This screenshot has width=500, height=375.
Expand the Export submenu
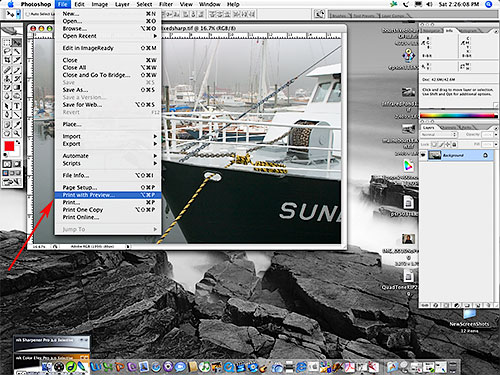click(108, 144)
